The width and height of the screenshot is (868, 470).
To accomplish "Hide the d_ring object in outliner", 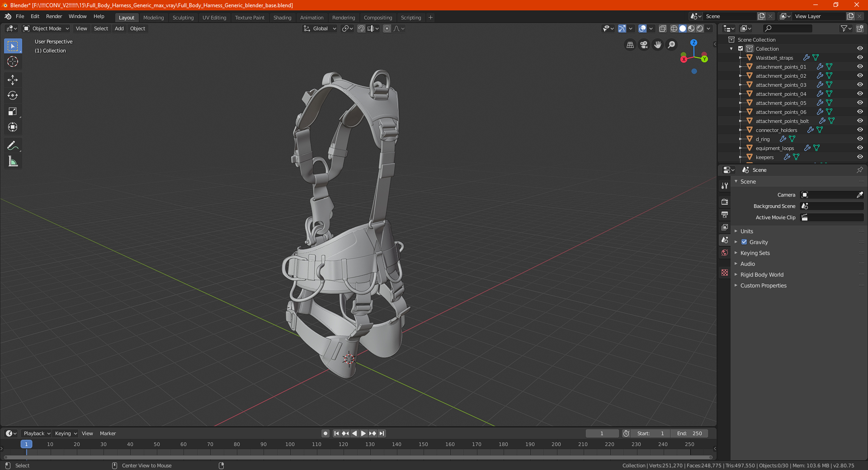I will click(x=860, y=139).
